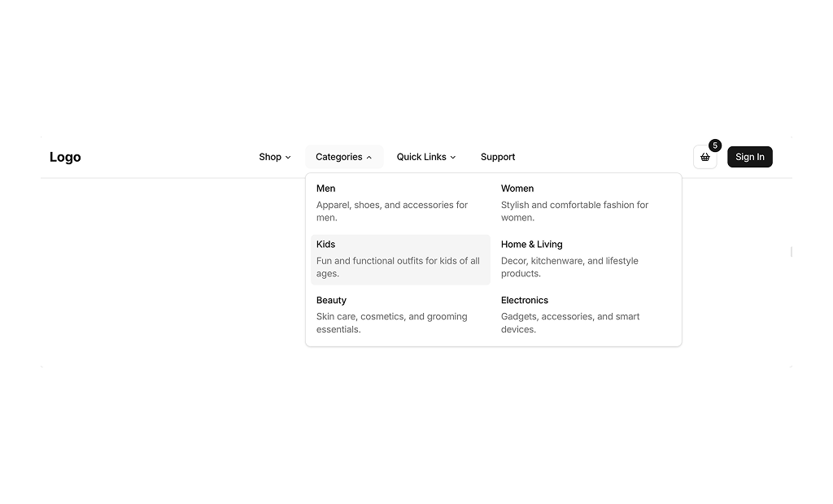Go to Home & Living category
This screenshot has width=833, height=504.
click(x=532, y=245)
